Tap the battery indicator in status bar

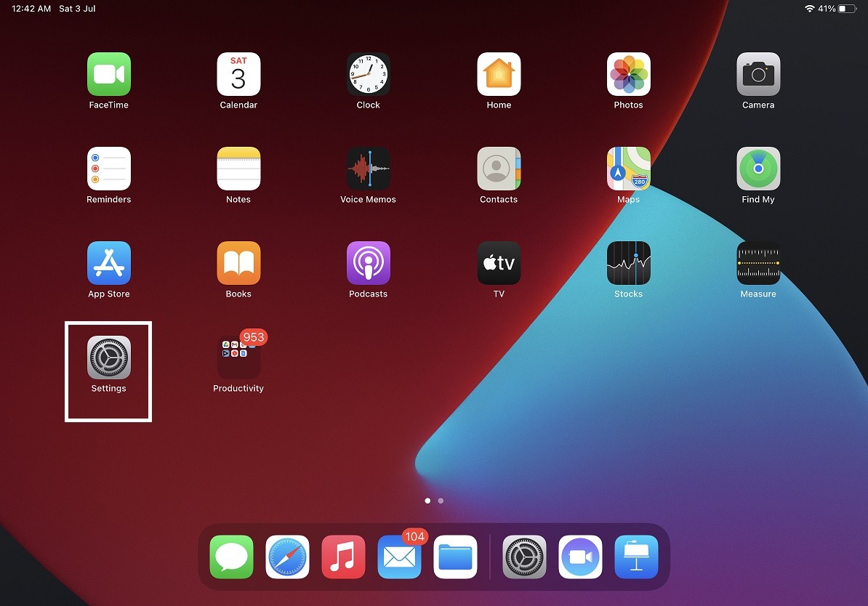point(847,9)
